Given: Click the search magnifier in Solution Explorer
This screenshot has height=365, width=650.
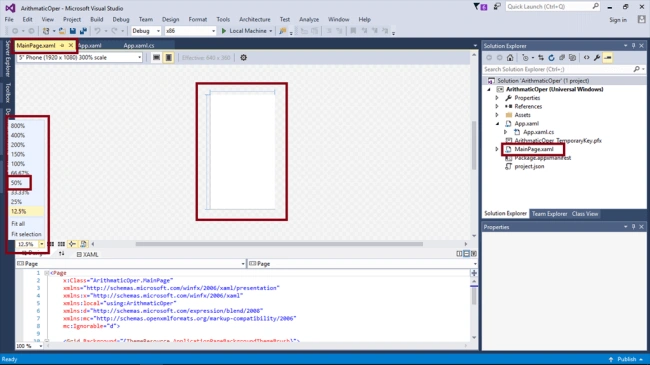Looking at the screenshot, I should click(x=637, y=69).
